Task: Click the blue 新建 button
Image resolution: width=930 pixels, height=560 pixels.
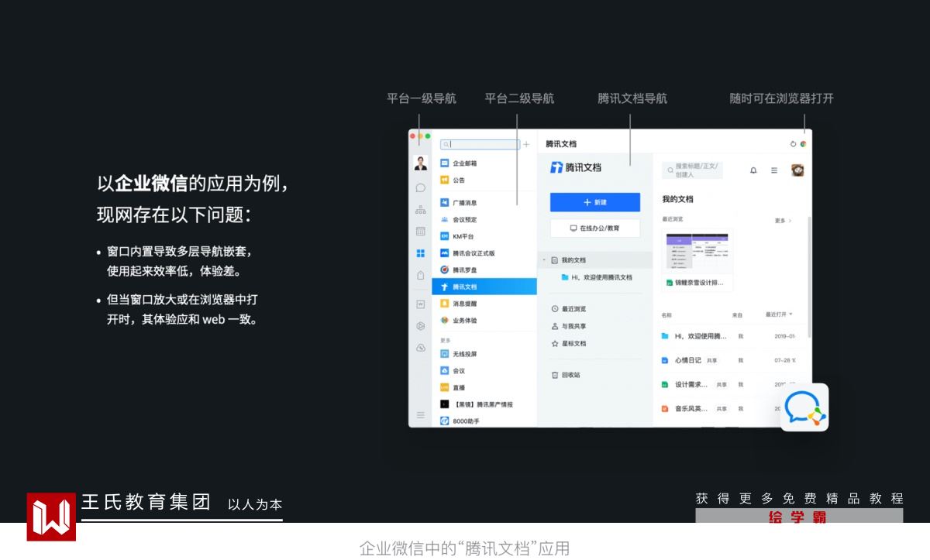Action: point(595,202)
